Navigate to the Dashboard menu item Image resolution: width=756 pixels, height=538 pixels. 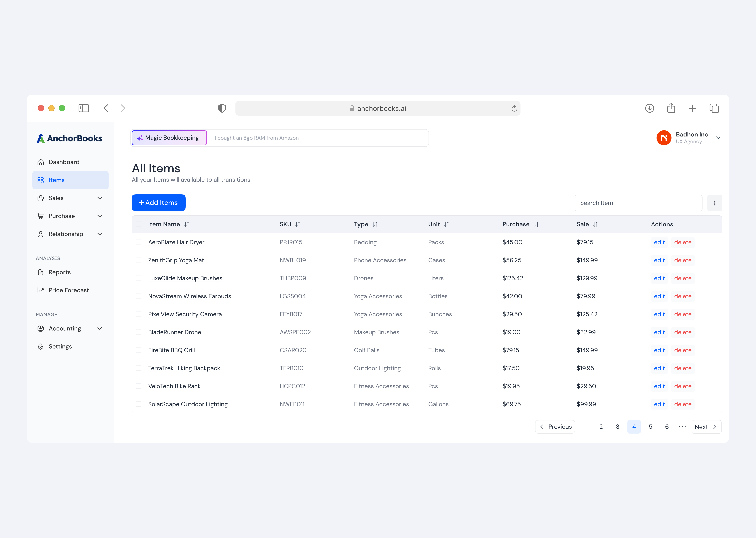point(64,162)
